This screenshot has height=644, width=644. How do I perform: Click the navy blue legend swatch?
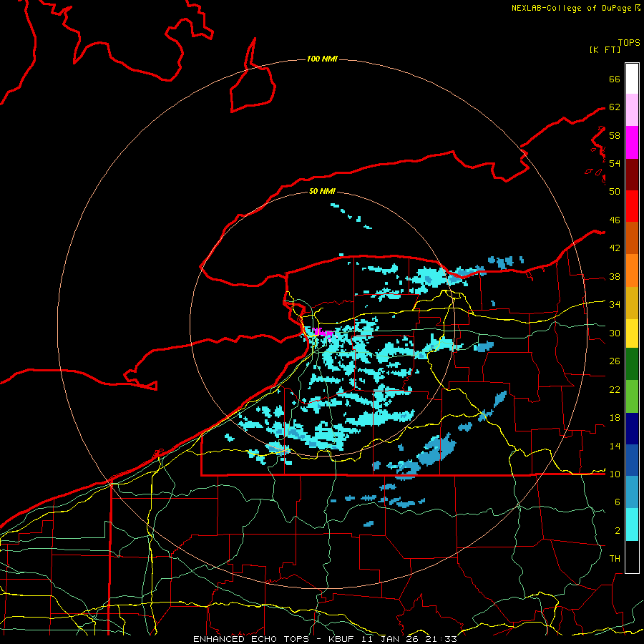pyautogui.click(x=632, y=429)
